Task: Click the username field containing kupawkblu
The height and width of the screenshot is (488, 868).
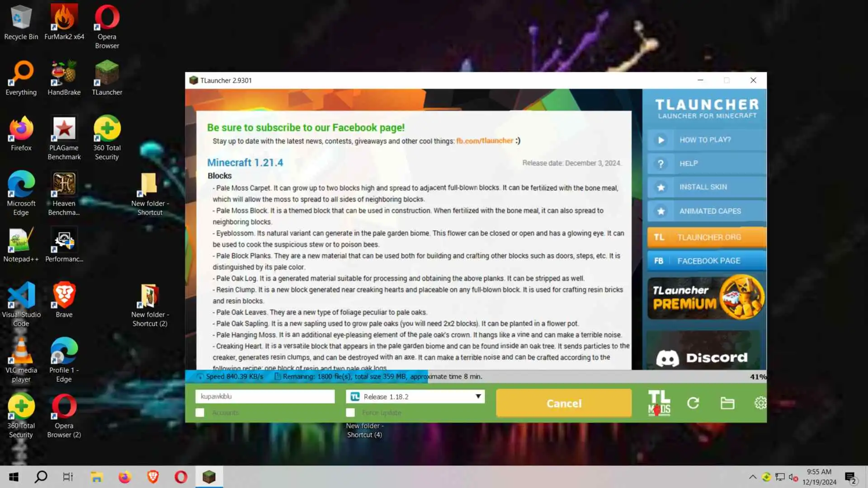Action: [x=265, y=396]
